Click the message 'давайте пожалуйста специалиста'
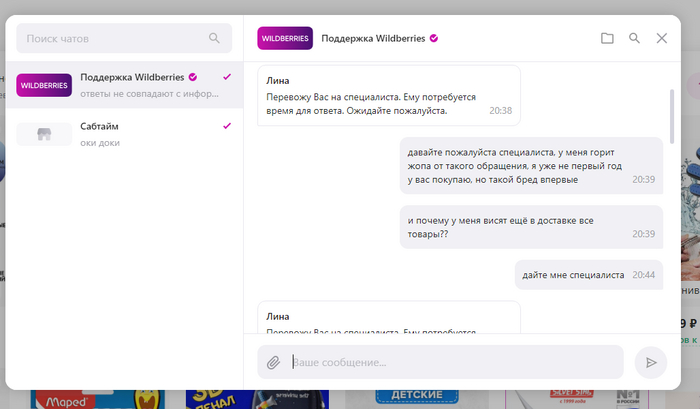This screenshot has width=700, height=409. [x=531, y=166]
